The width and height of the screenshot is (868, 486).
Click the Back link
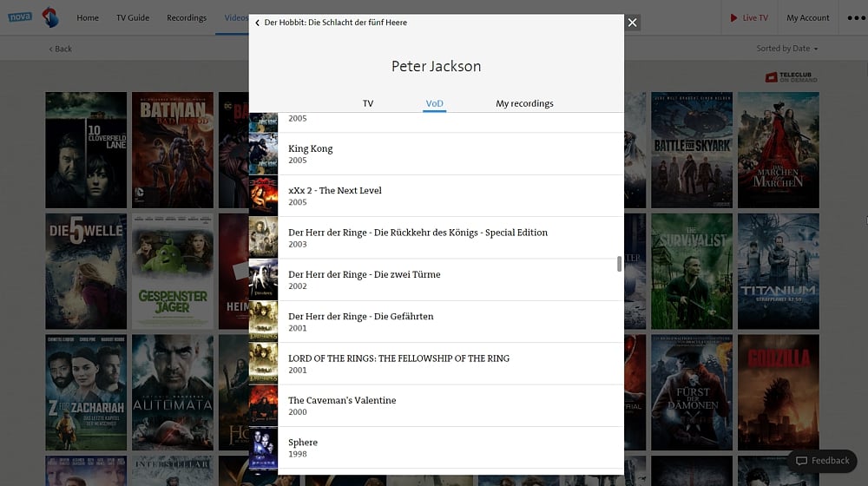click(x=61, y=49)
